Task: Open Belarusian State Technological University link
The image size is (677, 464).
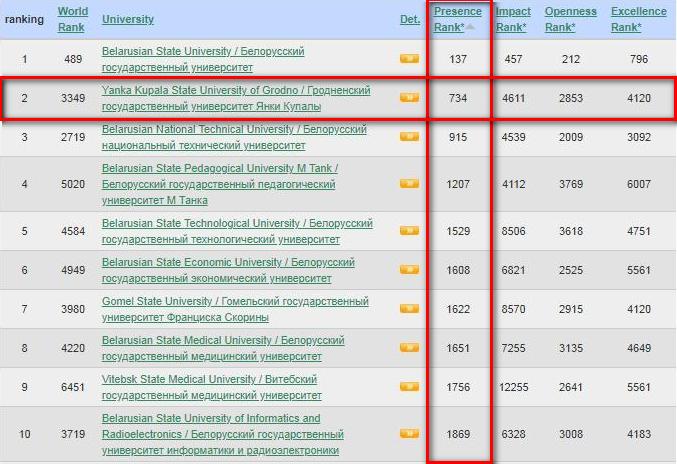Action: [x=237, y=231]
